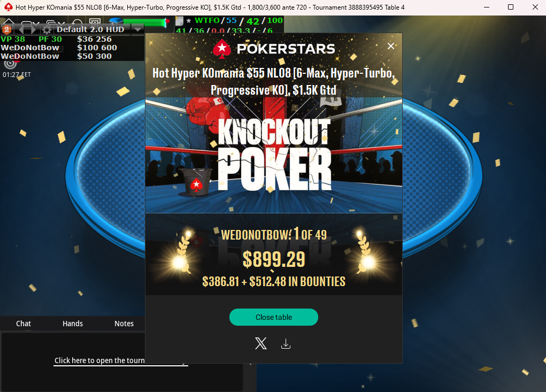The height and width of the screenshot is (392, 546).
Task: Share the result on X (Twitter)
Action: [261, 343]
